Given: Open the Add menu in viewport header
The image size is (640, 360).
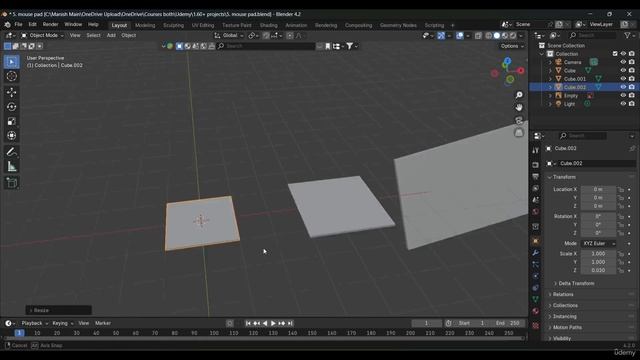Looking at the screenshot, I should (111, 36).
